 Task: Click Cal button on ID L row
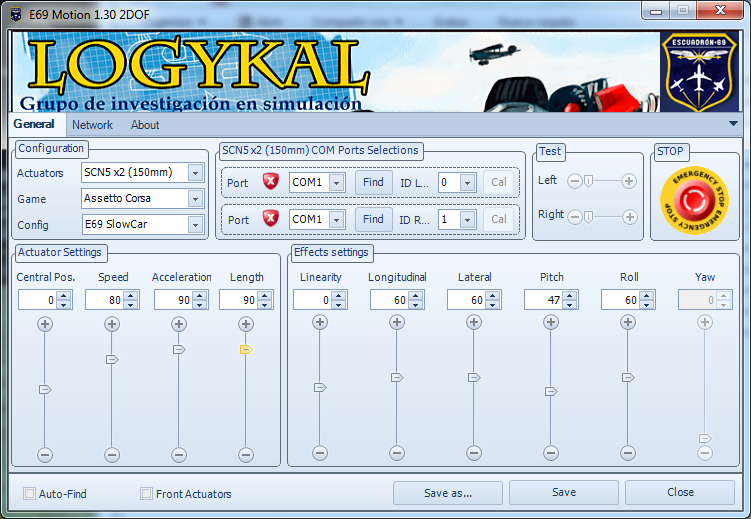pos(499,182)
